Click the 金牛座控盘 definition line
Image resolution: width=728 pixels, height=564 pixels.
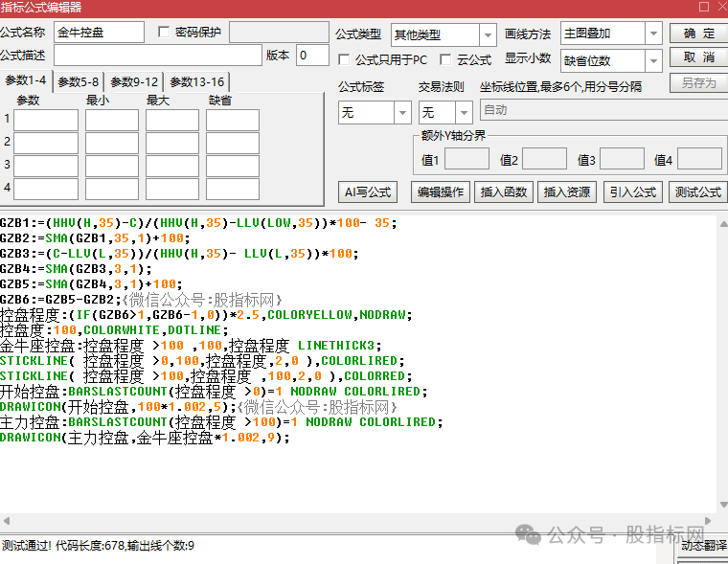tap(191, 346)
